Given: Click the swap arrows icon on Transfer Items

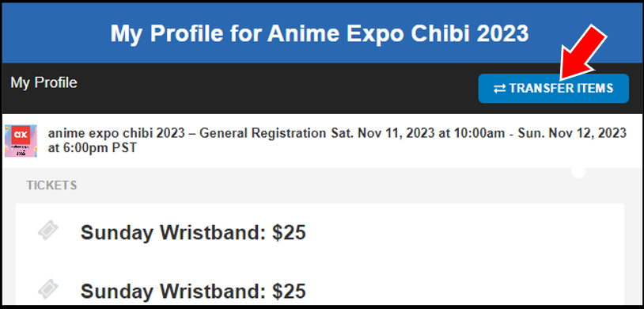Looking at the screenshot, I should (499, 89).
